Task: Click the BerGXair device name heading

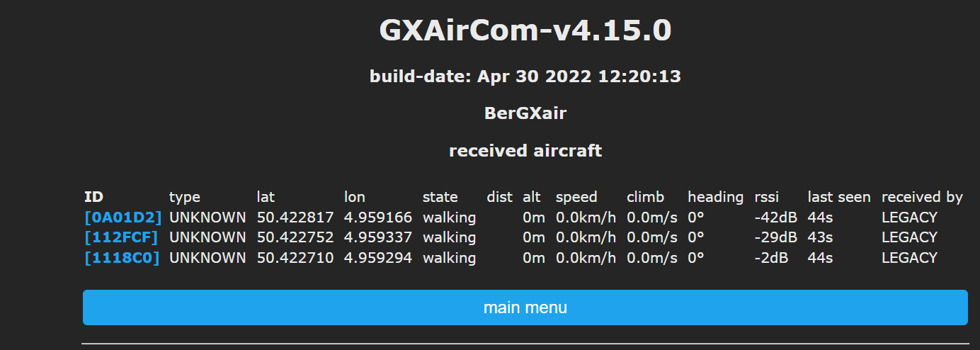Action: (x=525, y=113)
